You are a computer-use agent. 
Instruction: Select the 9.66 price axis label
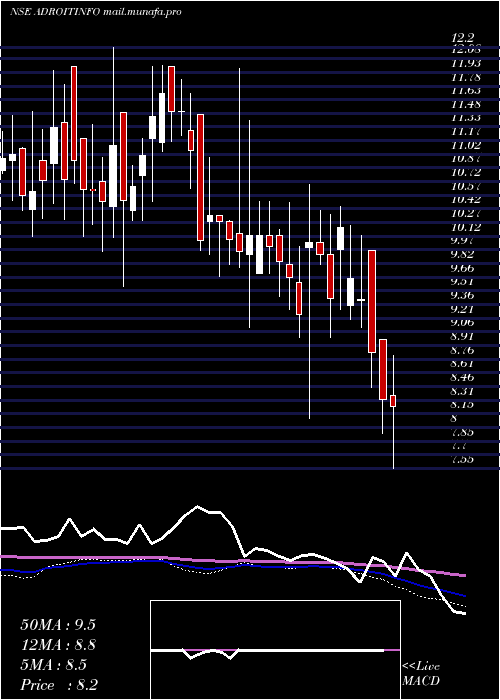tap(463, 268)
